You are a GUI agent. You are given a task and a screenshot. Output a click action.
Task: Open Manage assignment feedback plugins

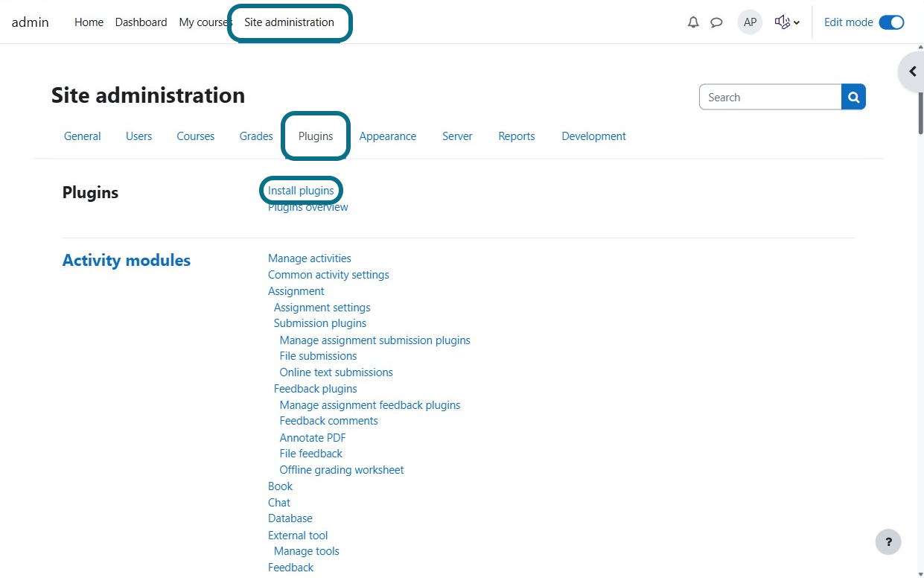(x=370, y=405)
